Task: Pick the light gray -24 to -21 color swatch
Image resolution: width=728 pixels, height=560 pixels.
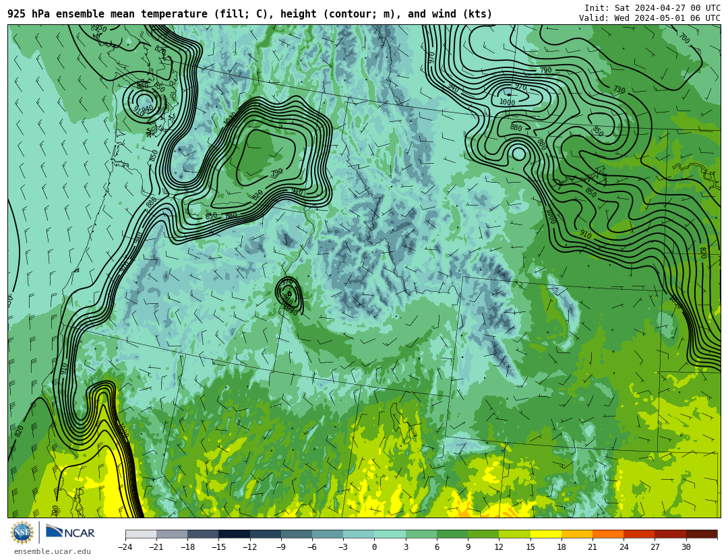Action: (141, 534)
